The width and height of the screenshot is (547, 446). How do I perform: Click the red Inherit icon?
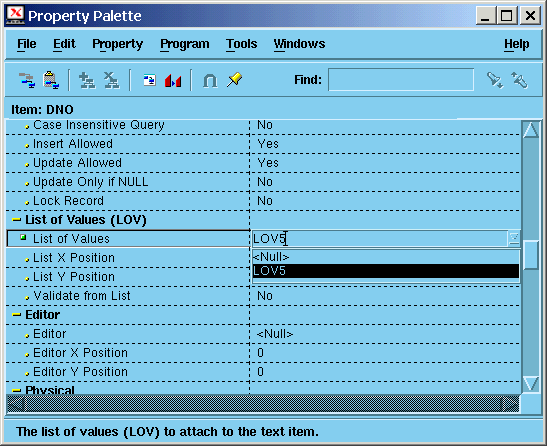point(173,81)
